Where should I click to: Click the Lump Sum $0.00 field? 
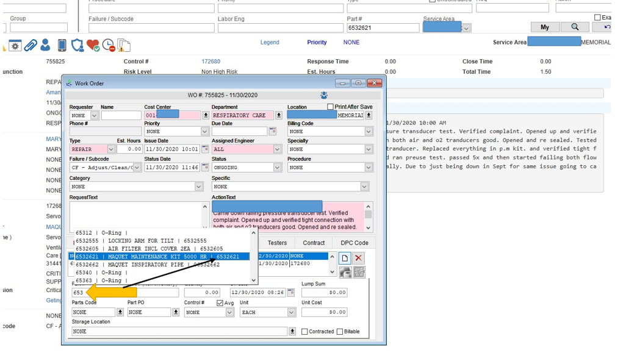click(324, 293)
